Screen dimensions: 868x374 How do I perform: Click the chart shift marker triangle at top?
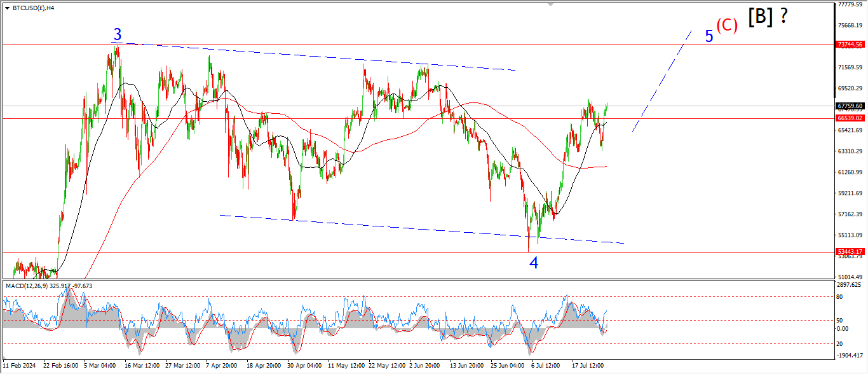[551, 4]
